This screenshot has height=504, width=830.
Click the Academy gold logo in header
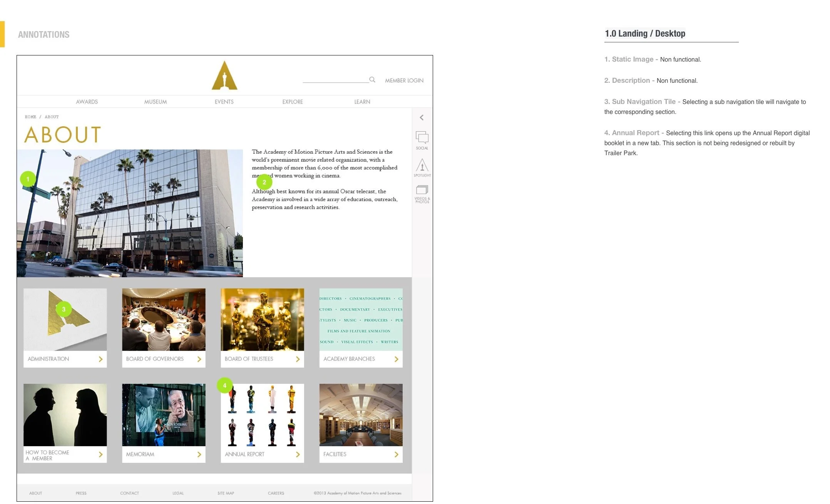point(224,75)
